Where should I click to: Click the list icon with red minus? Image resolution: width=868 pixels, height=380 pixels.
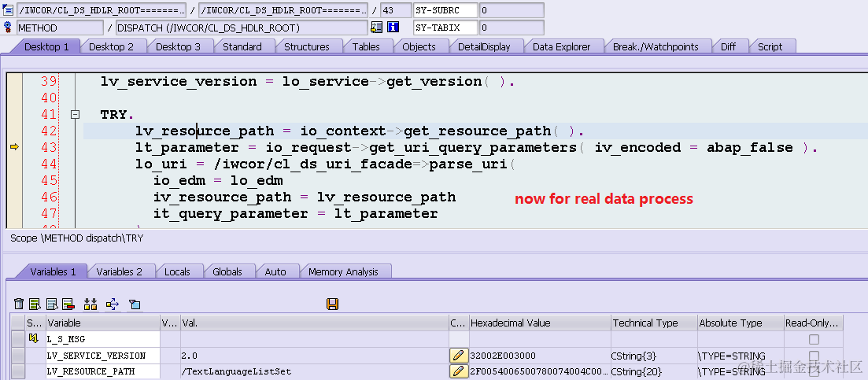[x=68, y=304]
